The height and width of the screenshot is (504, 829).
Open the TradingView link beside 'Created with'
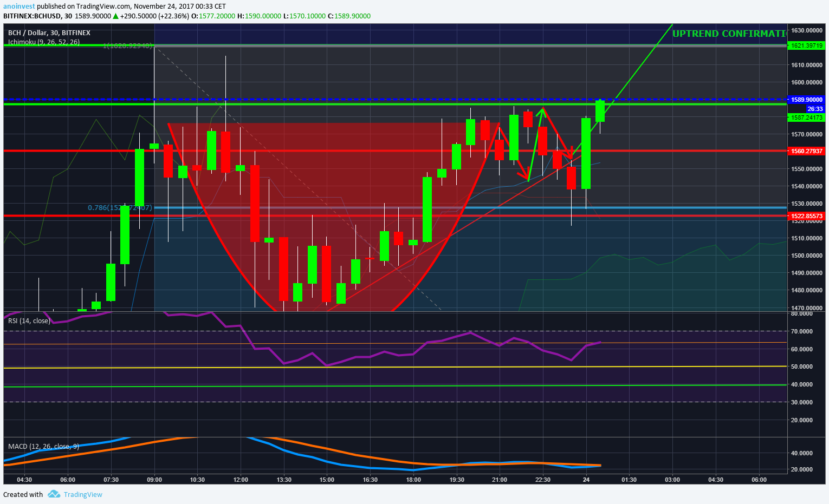(x=83, y=494)
